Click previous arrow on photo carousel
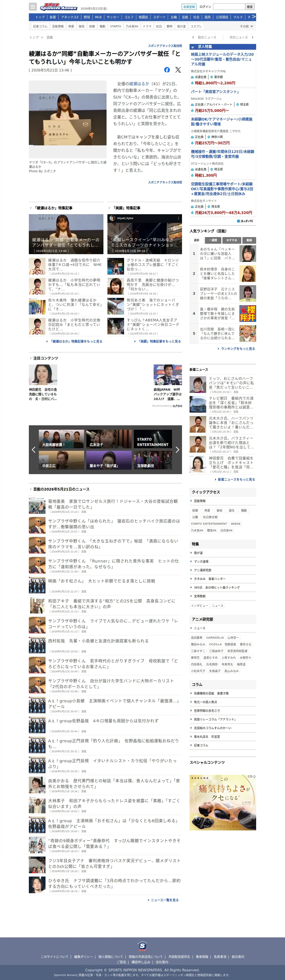The width and height of the screenshot is (285, 980). click(34, 450)
